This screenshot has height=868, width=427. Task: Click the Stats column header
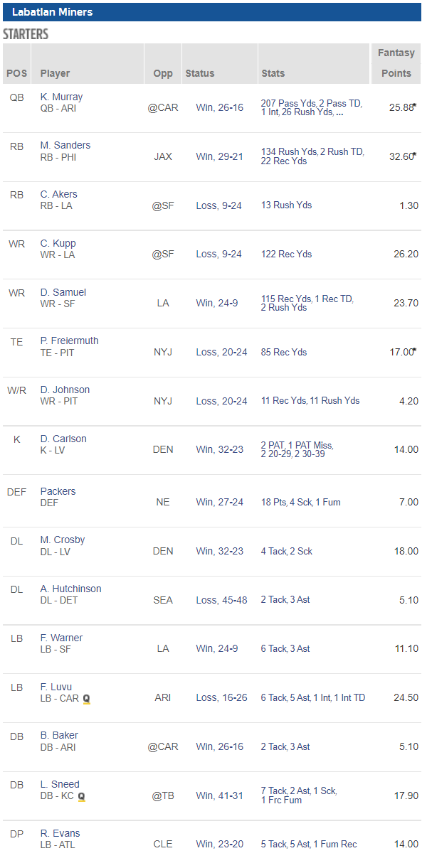[273, 73]
